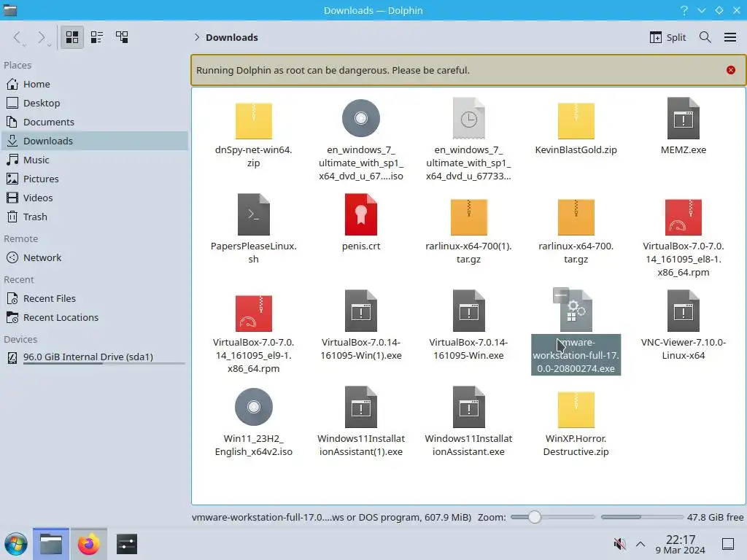Viewport: 747px width, 560px height.
Task: Launch Firefox from the taskbar
Action: [88, 544]
